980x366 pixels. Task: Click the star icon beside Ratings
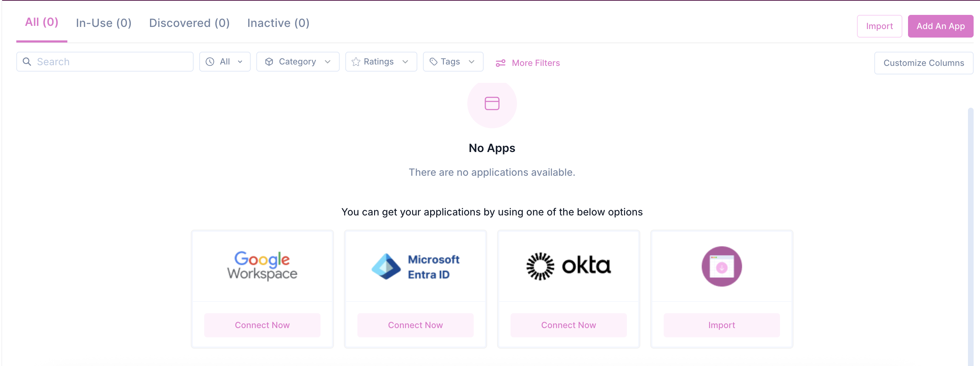click(356, 62)
